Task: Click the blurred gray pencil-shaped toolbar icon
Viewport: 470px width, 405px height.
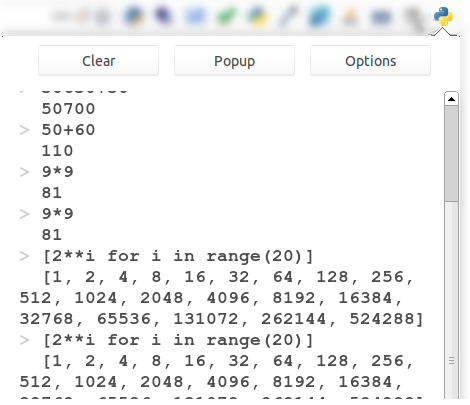Action: [288, 16]
